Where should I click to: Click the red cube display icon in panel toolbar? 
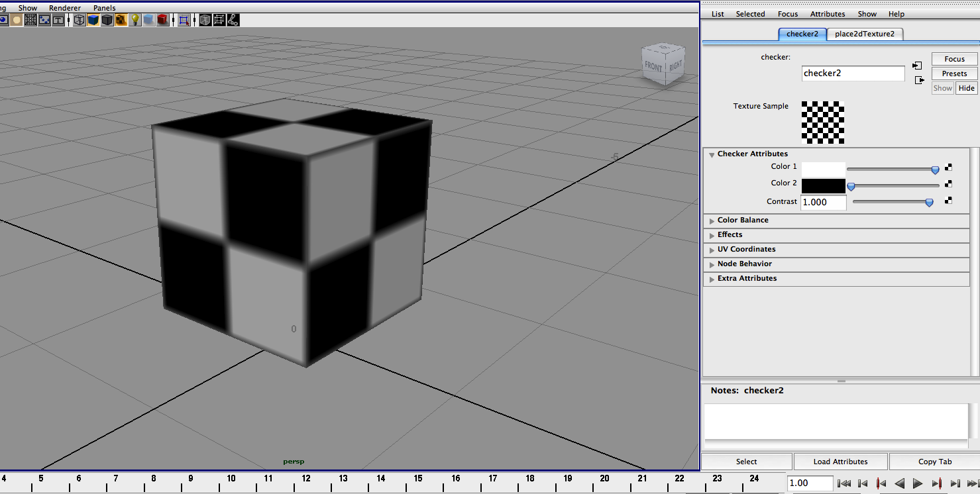pyautogui.click(x=162, y=20)
